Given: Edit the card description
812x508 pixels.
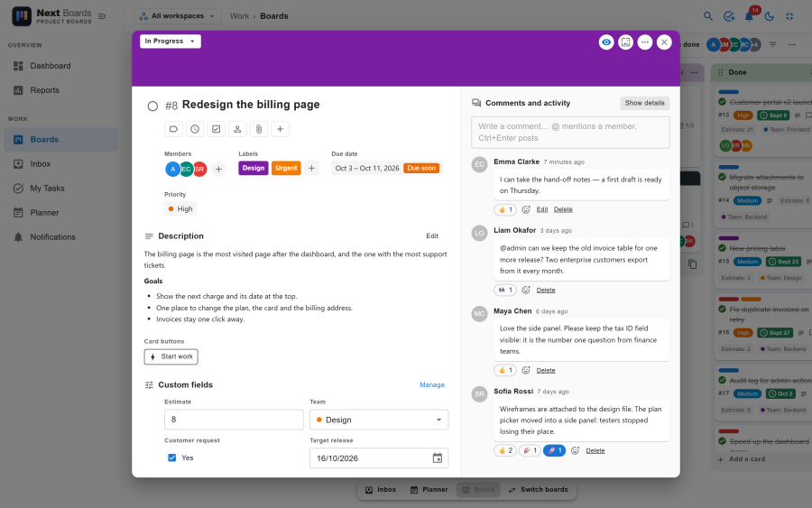Looking at the screenshot, I should (x=432, y=236).
